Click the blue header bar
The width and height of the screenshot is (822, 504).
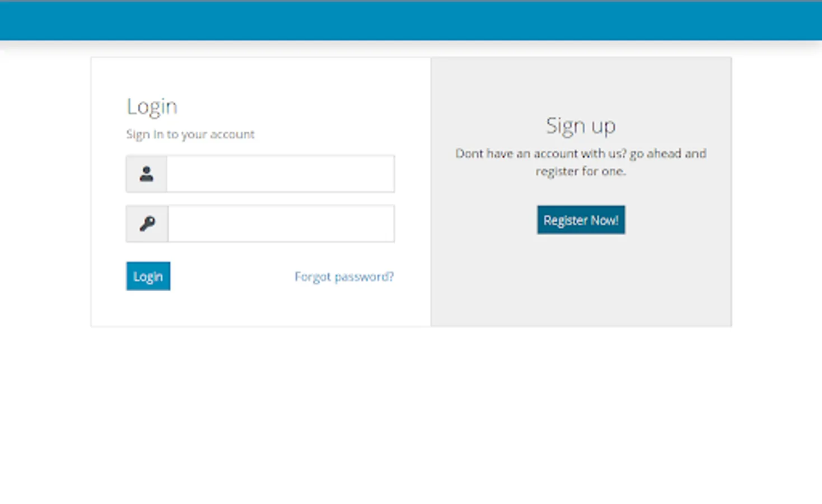tap(411, 20)
